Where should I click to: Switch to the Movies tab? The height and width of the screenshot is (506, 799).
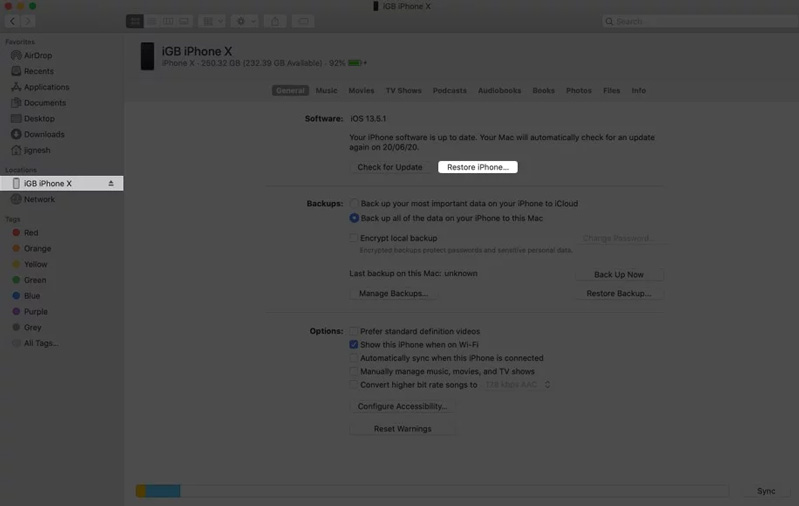coord(361,90)
